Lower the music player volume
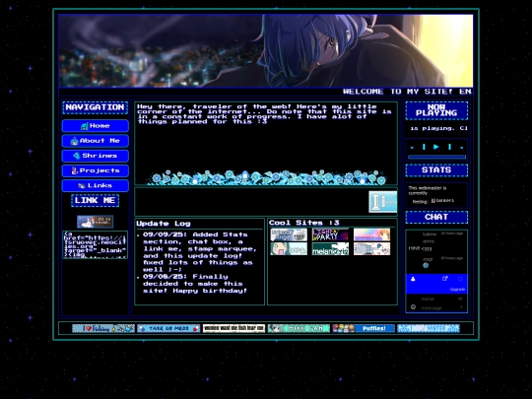Viewport: 532px width, 399px height. pyautogui.click(x=412, y=148)
